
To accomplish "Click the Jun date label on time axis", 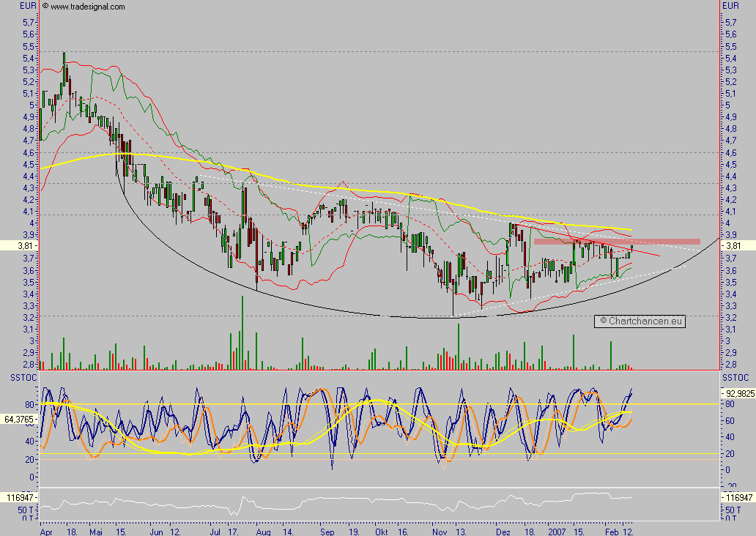I will click(x=156, y=532).
